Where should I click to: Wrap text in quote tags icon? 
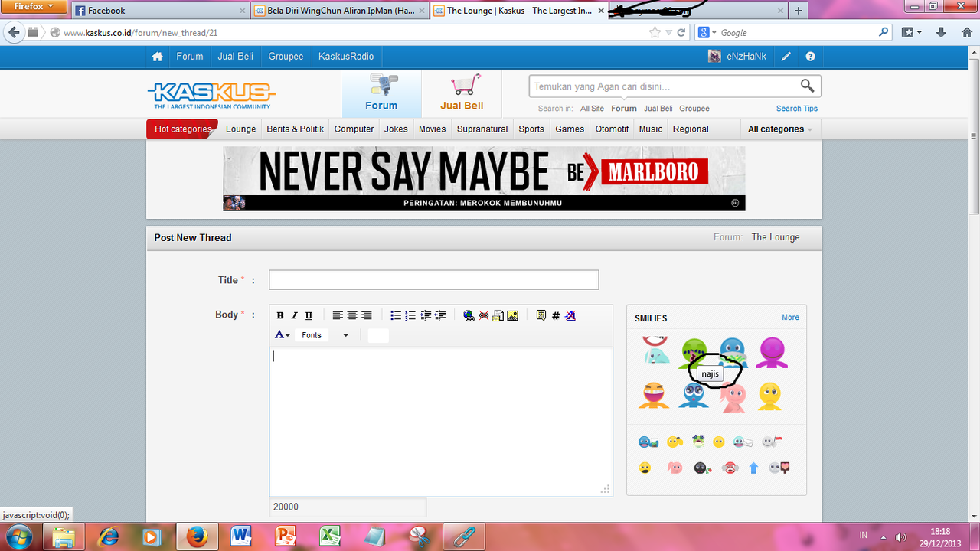(x=541, y=315)
